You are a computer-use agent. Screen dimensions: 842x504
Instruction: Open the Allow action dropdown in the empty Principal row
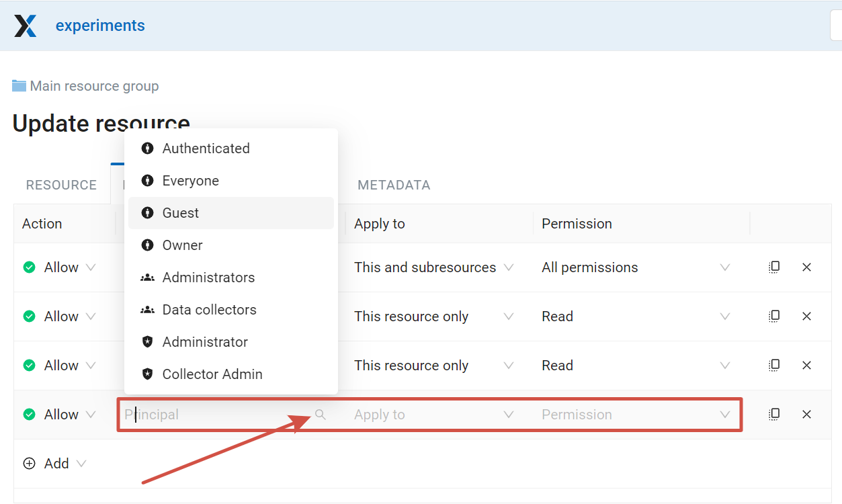point(60,415)
